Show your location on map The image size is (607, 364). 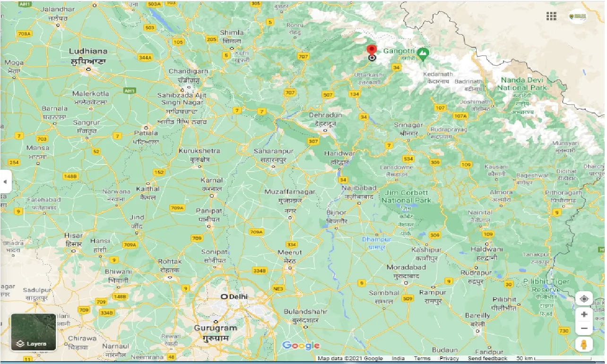[584, 299]
